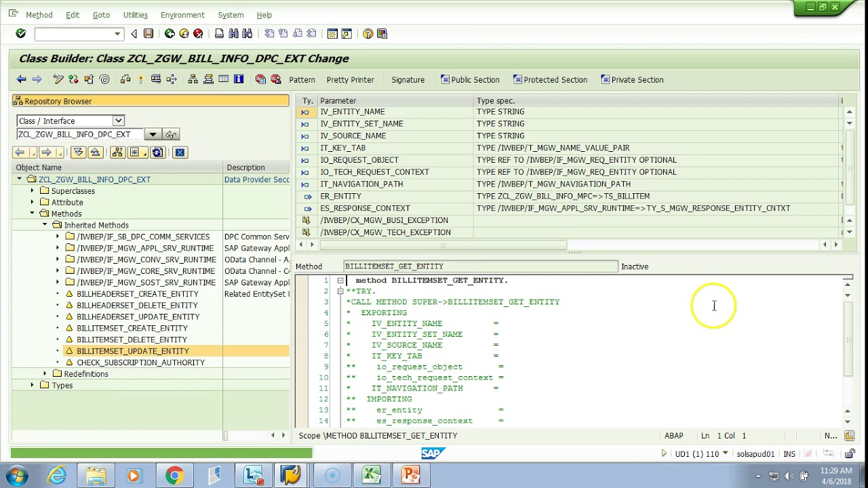Open the Public Section

click(470, 80)
